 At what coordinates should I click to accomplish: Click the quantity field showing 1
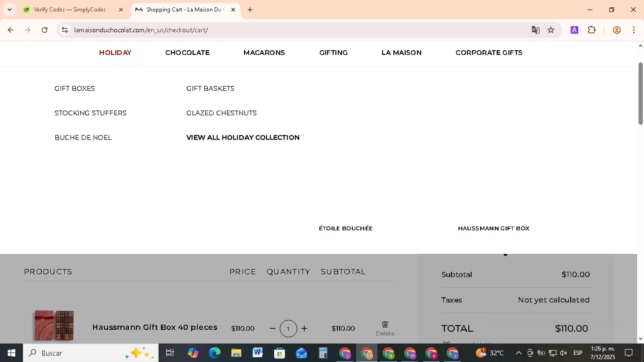click(289, 329)
